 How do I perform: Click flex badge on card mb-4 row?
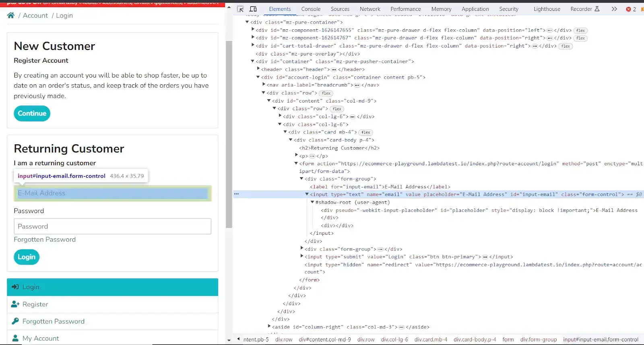(x=365, y=132)
